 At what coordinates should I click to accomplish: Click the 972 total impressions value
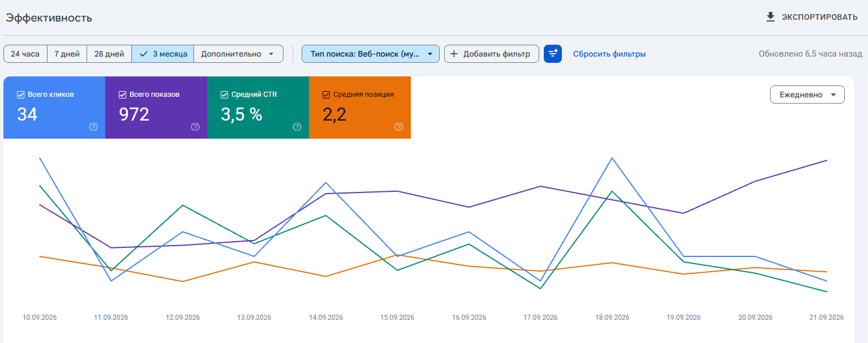134,114
